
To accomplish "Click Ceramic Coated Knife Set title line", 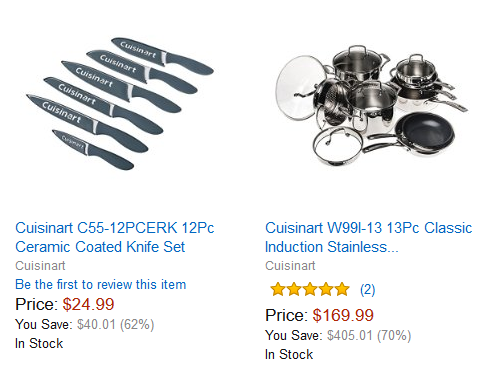I will [x=100, y=247].
